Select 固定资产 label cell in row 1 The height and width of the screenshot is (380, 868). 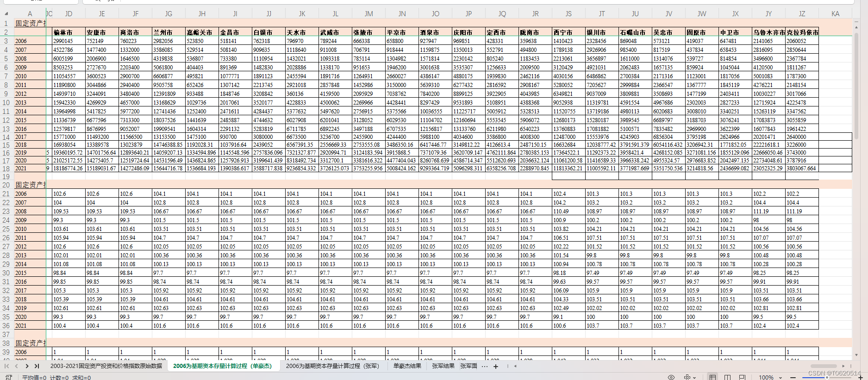tap(30, 23)
